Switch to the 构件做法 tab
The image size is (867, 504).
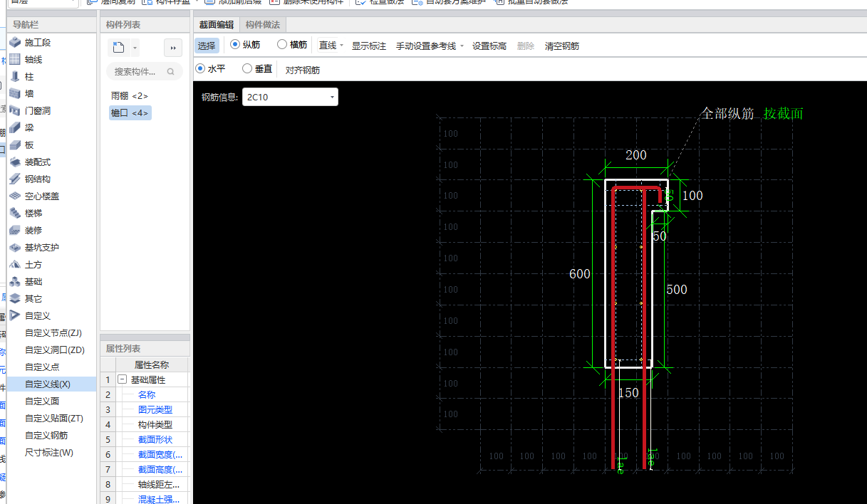pyautogui.click(x=263, y=25)
